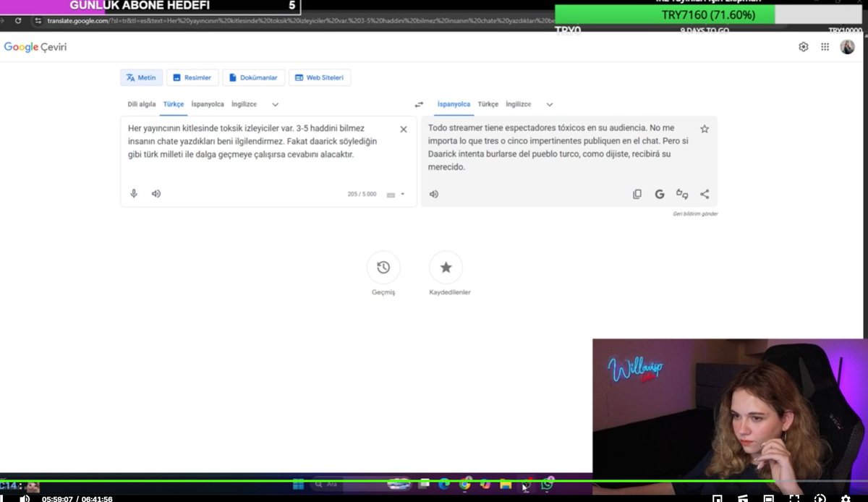Switch to Dokümanlar document translation
The height and width of the screenshot is (502, 868).
(x=253, y=77)
